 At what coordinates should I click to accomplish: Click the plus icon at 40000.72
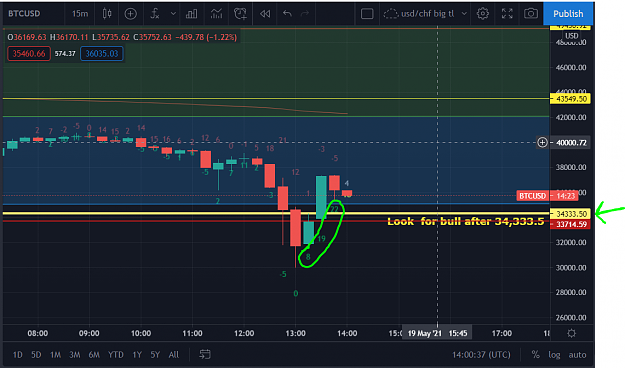[542, 142]
